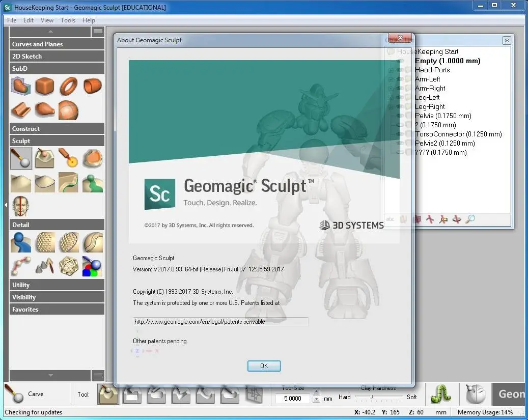528x420 pixels.
Task: Click the magnifier icon in Object List toolbar
Action: pyautogui.click(x=470, y=219)
